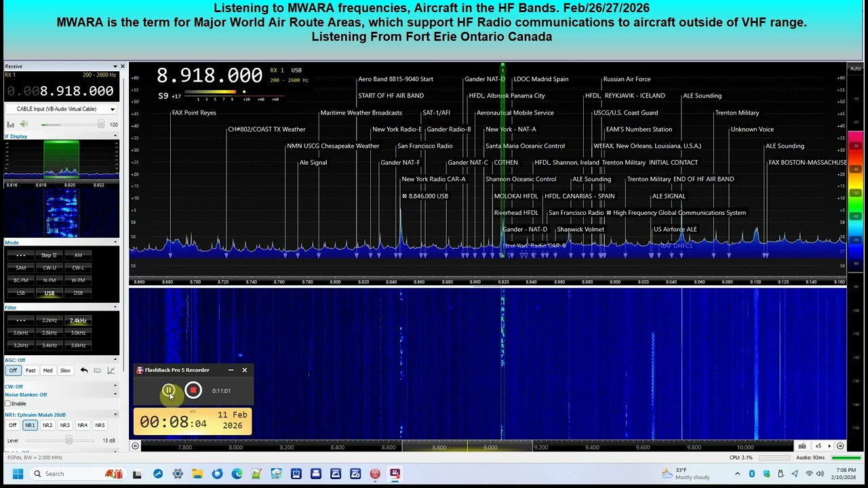Click the x5 zoom forward arrow
Viewport: 868px width, 488px height.
[x=829, y=446]
